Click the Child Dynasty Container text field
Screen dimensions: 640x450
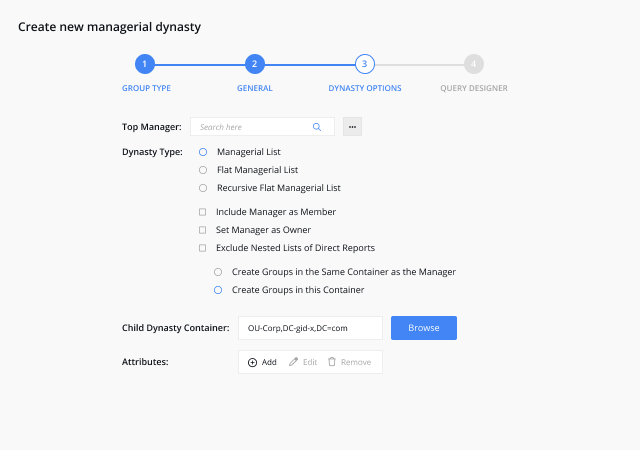tap(310, 328)
